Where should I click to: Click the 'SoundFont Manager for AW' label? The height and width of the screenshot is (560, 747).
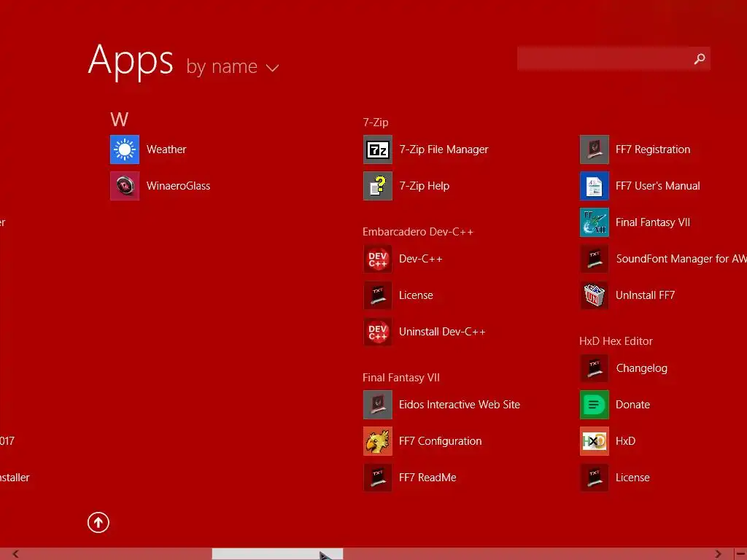(x=681, y=259)
